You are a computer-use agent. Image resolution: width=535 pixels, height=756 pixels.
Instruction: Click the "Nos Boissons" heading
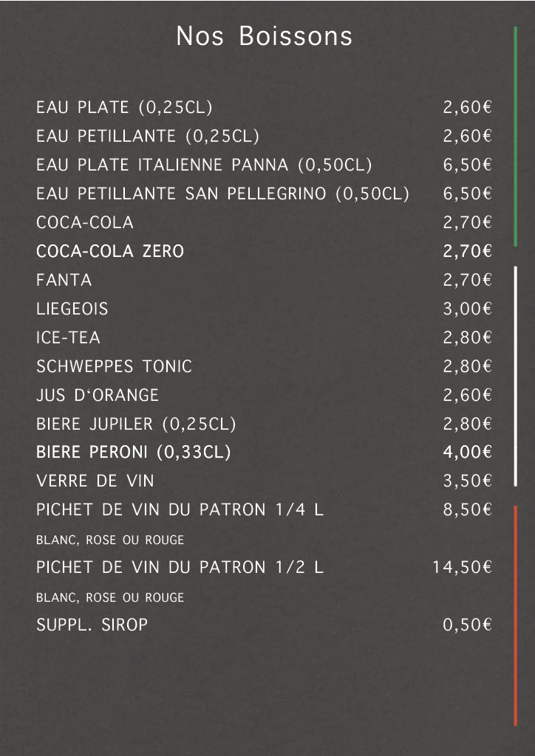tap(264, 37)
